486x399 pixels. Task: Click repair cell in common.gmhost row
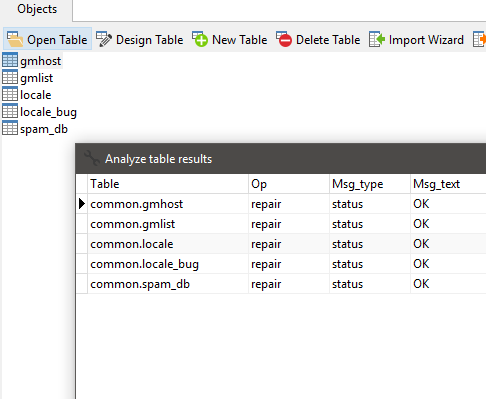coord(289,204)
